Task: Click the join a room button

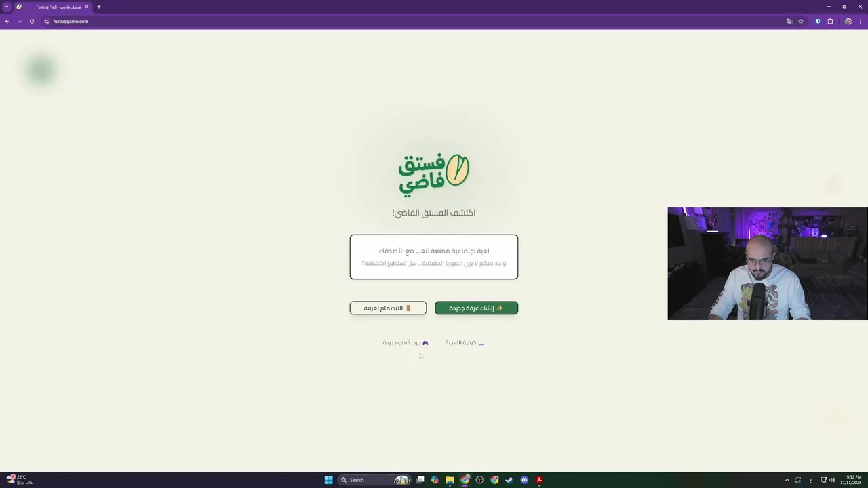Action: coord(388,308)
